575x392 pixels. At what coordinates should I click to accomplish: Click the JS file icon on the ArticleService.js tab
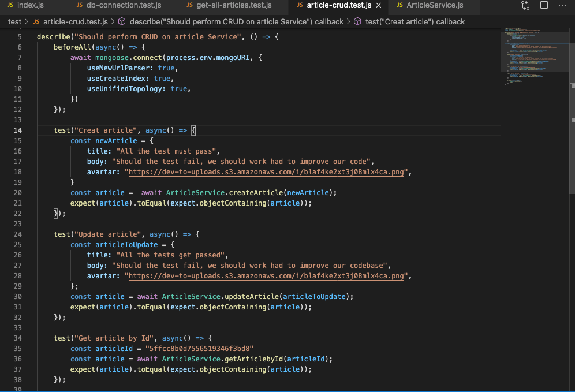(399, 5)
